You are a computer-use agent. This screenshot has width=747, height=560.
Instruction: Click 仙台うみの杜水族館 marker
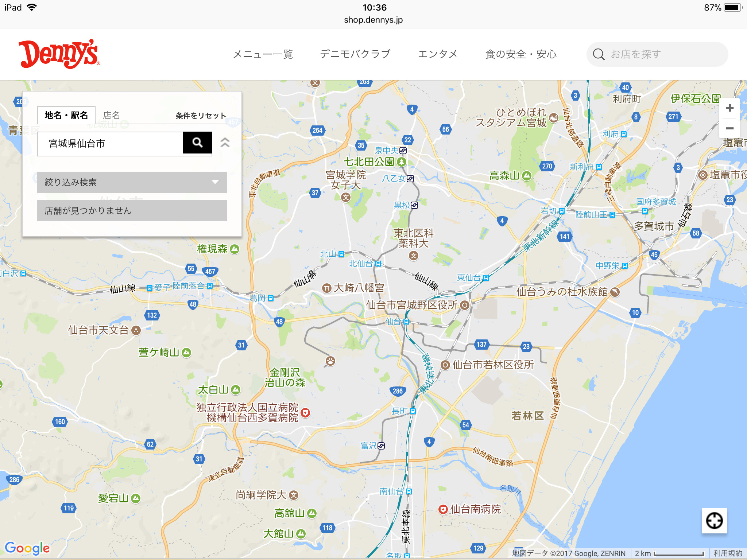(x=615, y=292)
